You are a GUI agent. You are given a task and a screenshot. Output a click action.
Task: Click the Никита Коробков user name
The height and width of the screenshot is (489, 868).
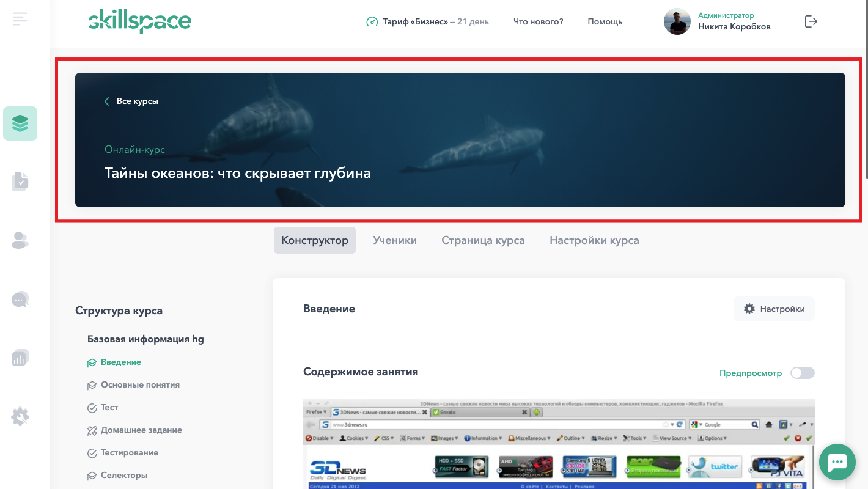click(x=734, y=26)
